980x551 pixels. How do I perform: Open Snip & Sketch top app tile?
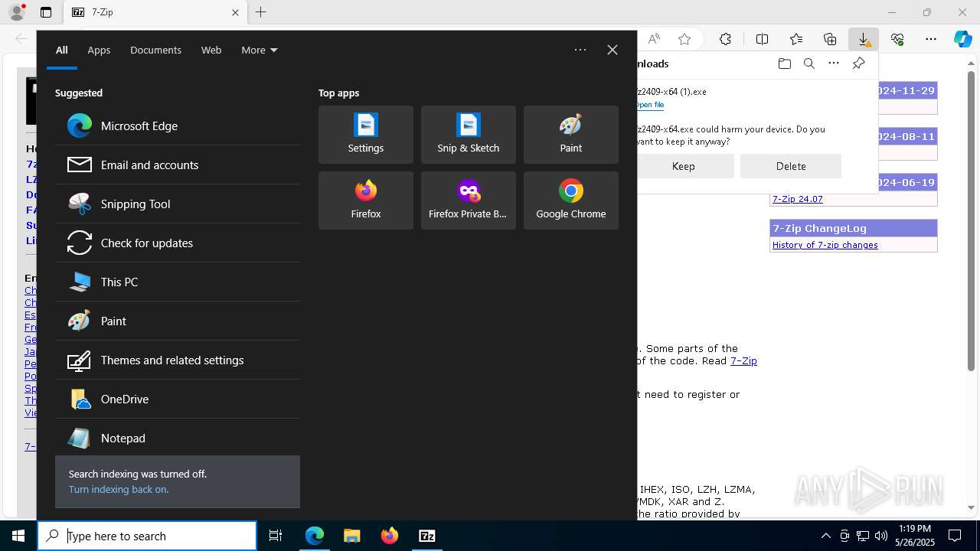[x=469, y=135]
